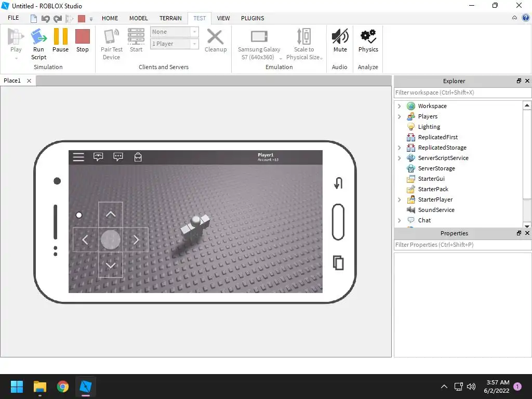Select StarterPack in the Explorer
This screenshot has height=399, width=532.
[x=433, y=189]
